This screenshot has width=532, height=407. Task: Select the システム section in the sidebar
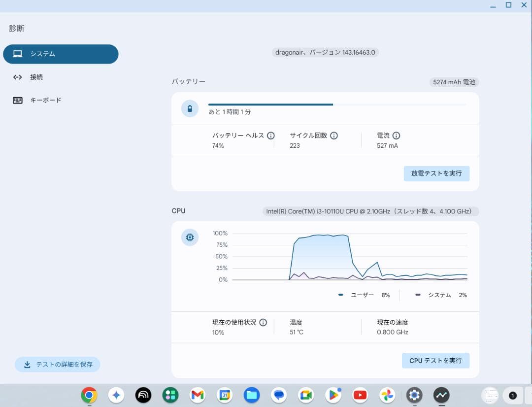[61, 54]
